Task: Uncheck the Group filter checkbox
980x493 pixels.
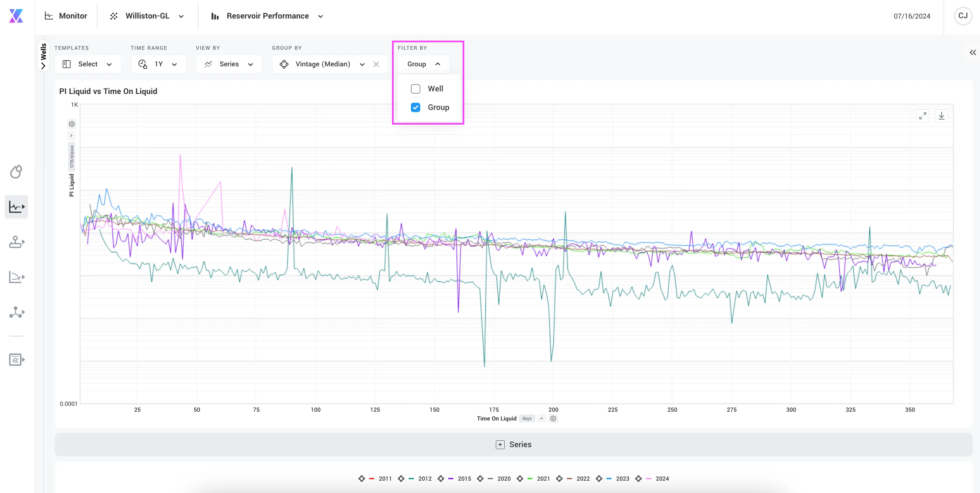Action: pos(415,107)
